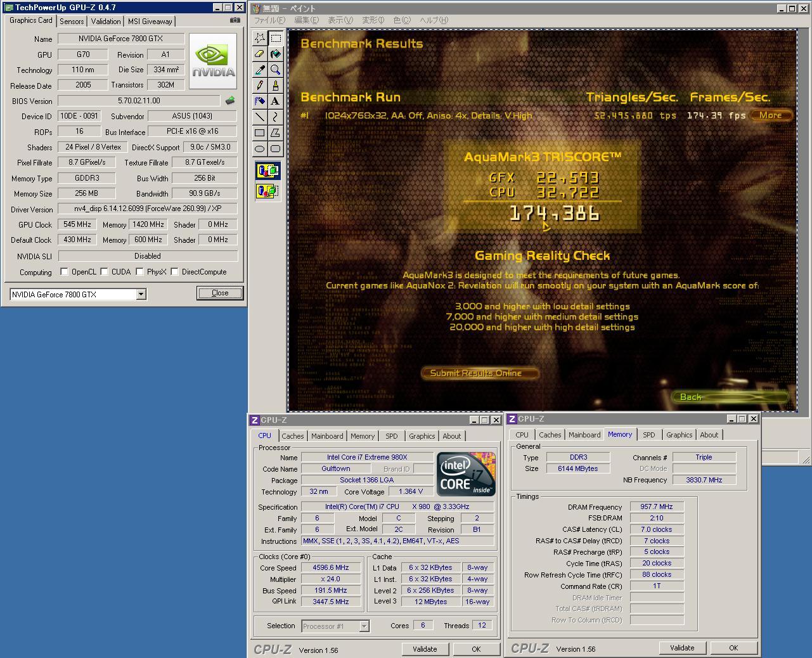
Task: Click Validate in the left CPU-Z window
Action: tap(425, 649)
